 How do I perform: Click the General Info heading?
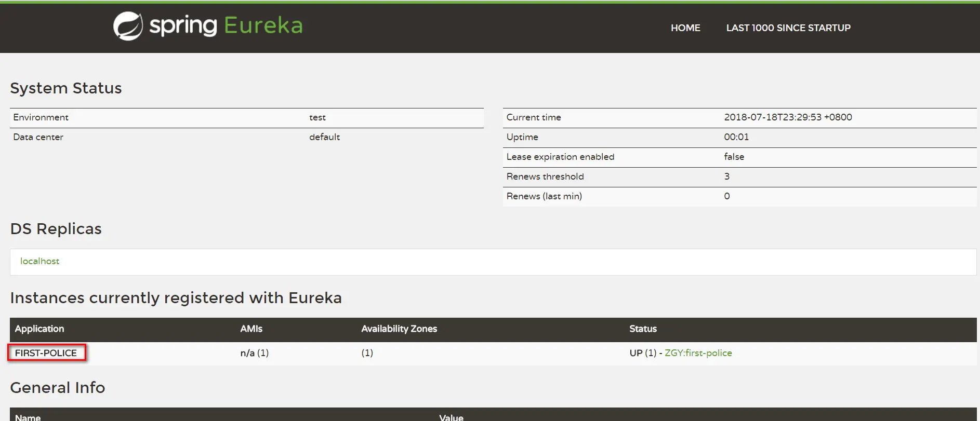[x=57, y=388]
